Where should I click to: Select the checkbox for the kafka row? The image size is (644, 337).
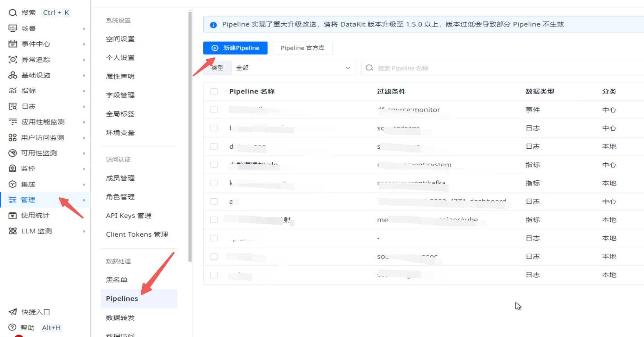click(x=214, y=183)
